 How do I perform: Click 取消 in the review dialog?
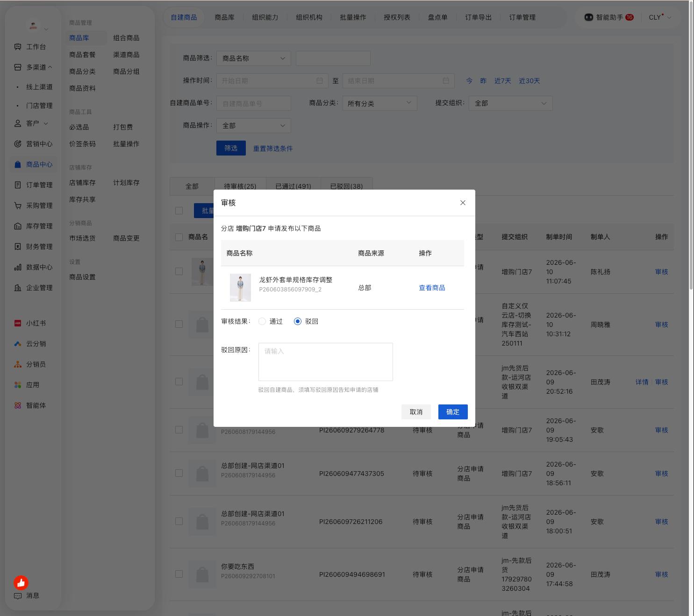416,412
